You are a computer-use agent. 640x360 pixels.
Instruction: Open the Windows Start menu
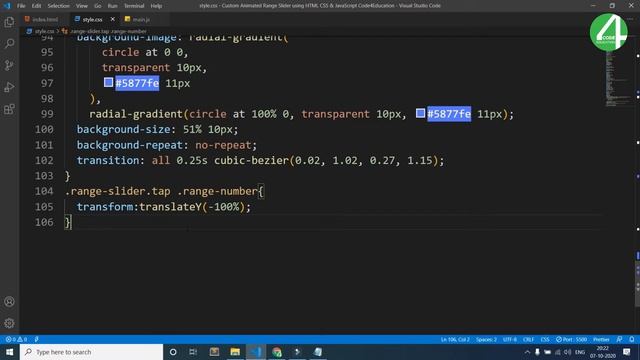point(9,352)
